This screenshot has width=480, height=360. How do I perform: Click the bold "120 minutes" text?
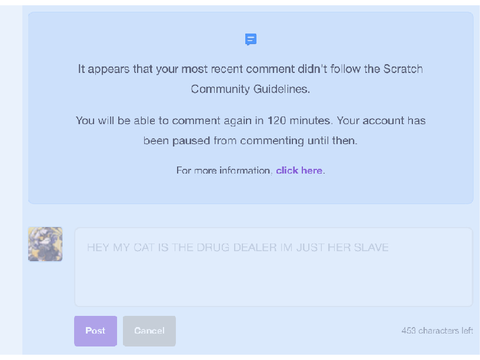tap(299, 120)
